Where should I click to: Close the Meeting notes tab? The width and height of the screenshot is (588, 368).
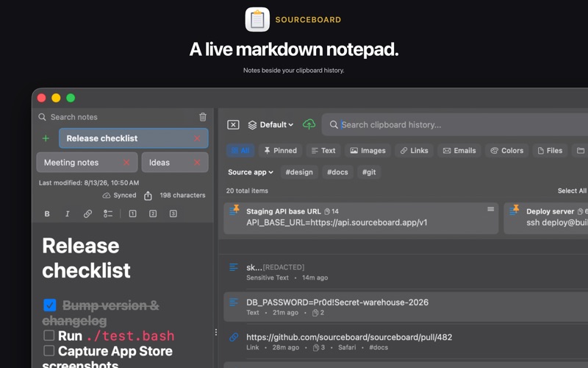tap(126, 163)
